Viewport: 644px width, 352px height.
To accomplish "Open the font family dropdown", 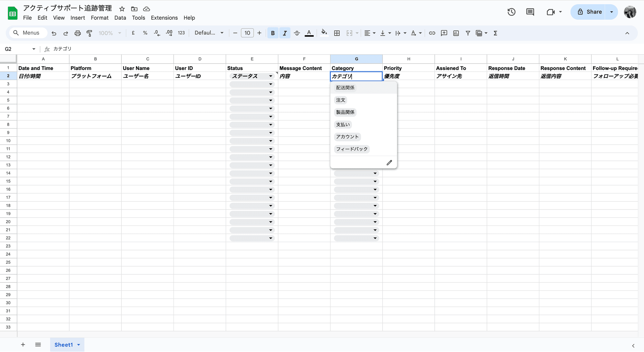I will (x=209, y=33).
